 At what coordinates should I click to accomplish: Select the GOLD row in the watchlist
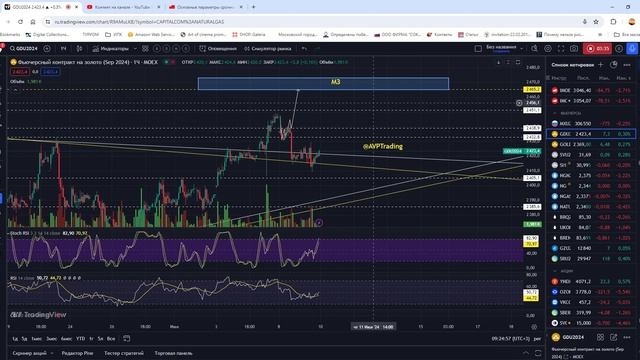(591, 144)
